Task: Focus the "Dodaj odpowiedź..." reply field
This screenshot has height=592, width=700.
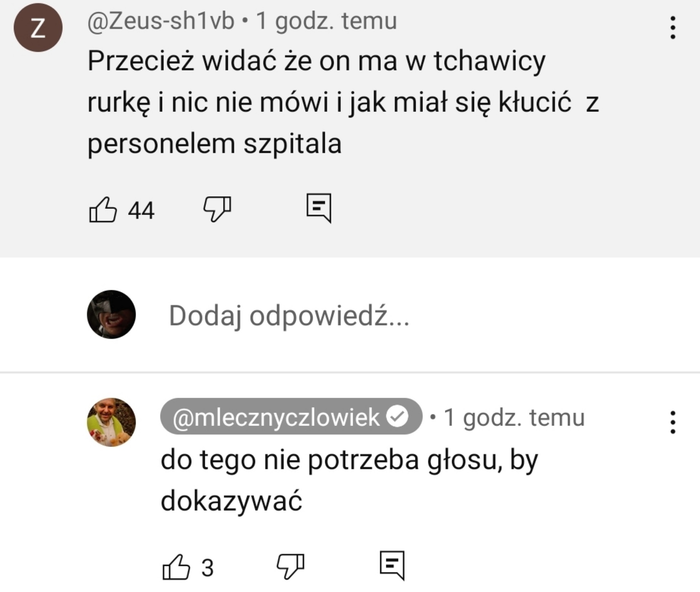Action: pyautogui.click(x=289, y=315)
